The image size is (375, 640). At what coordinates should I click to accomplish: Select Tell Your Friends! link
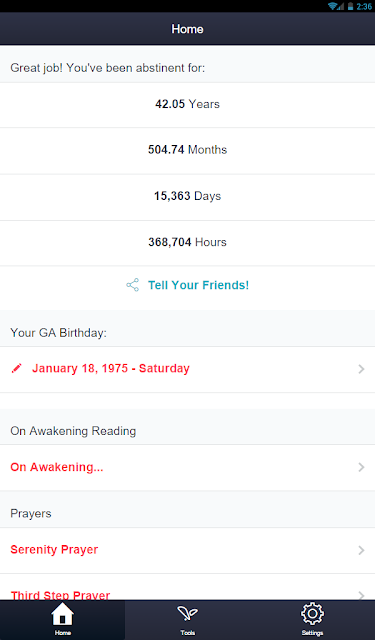[198, 285]
